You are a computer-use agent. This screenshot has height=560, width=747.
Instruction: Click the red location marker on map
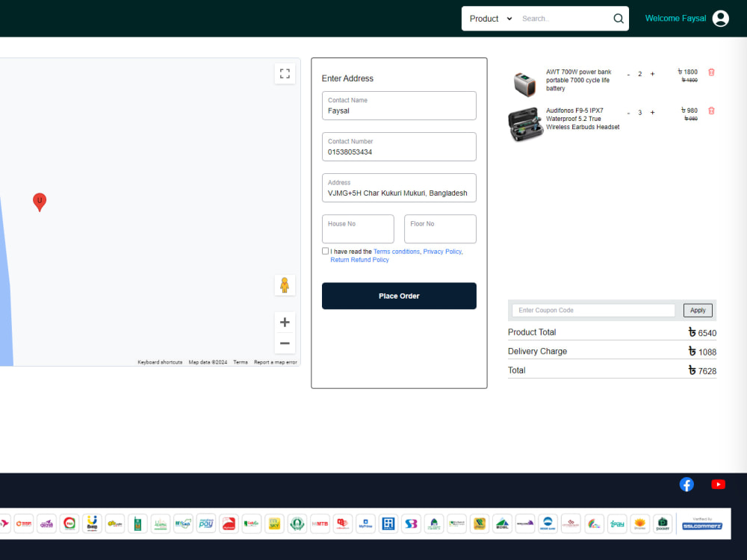point(40,202)
